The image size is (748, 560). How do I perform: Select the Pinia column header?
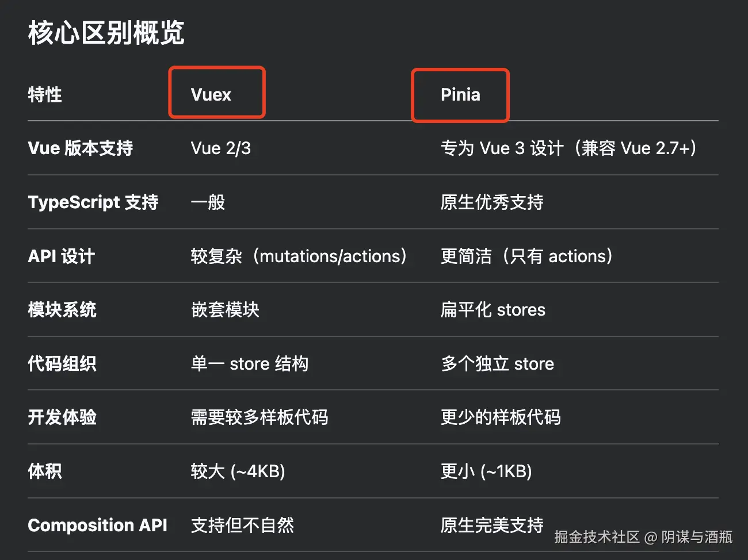point(460,94)
